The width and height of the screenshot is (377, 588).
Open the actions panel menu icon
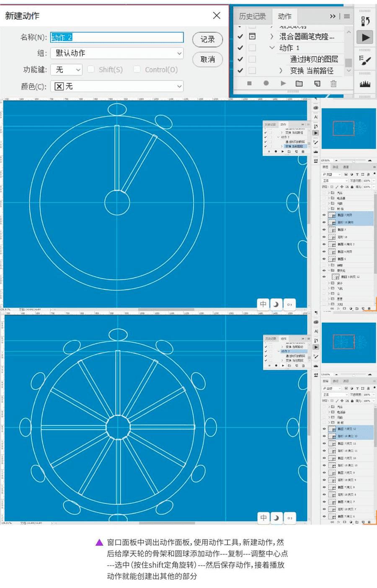click(x=347, y=16)
